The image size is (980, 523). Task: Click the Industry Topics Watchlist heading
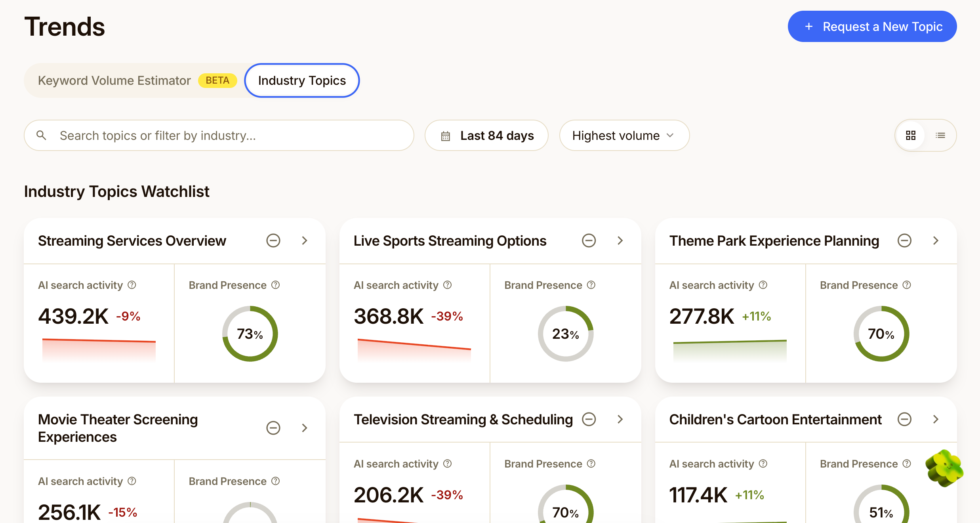point(116,191)
